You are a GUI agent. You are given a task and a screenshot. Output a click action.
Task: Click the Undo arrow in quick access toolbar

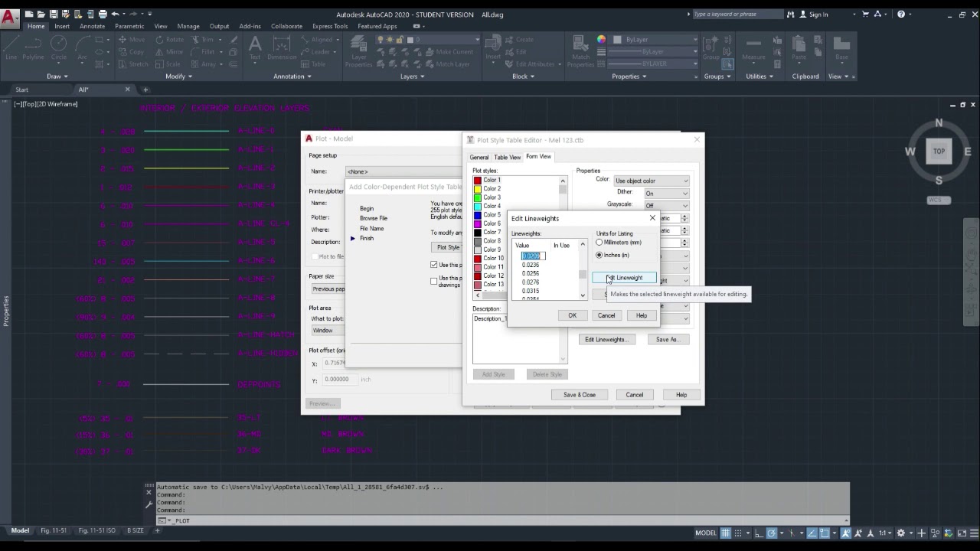(x=116, y=14)
